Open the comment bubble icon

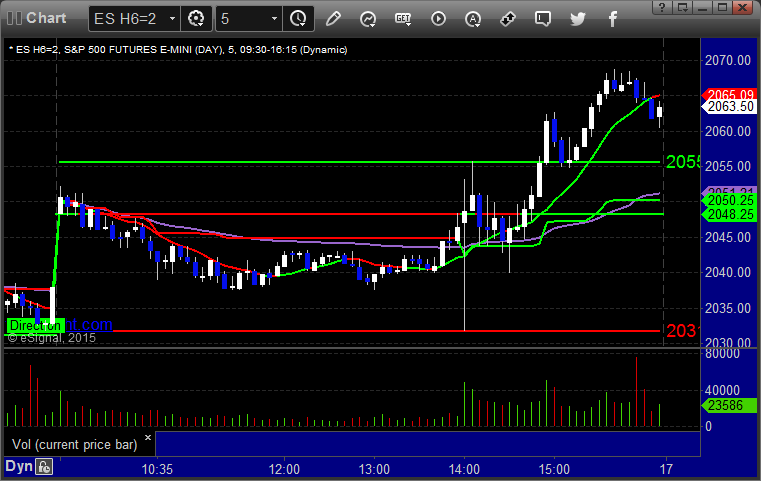coord(543,19)
